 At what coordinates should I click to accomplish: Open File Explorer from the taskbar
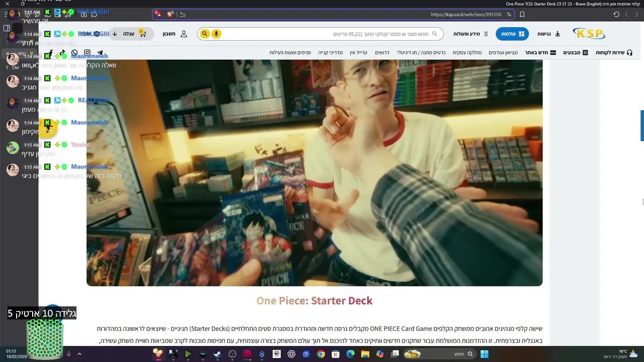[x=365, y=354]
